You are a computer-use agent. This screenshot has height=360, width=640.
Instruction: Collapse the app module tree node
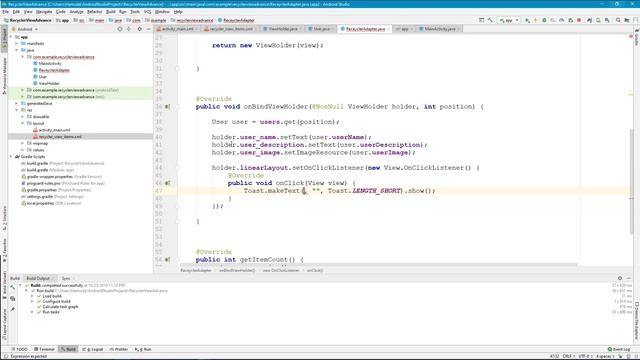click(11, 37)
